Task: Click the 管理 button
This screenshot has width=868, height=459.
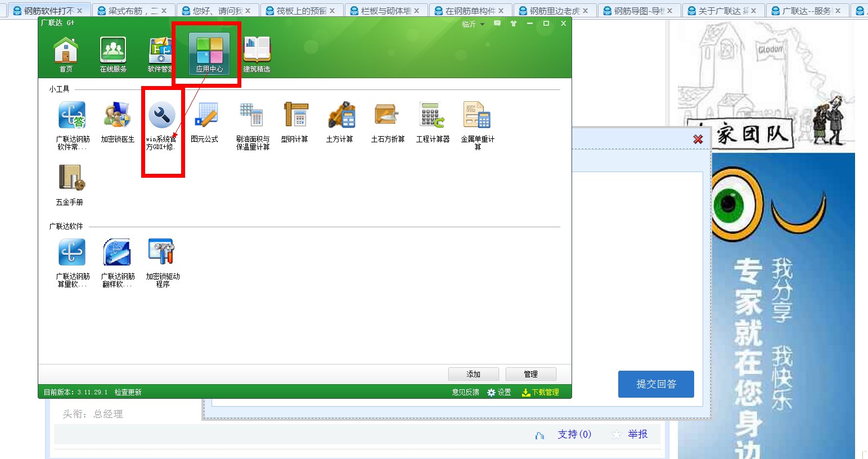Action: (531, 374)
